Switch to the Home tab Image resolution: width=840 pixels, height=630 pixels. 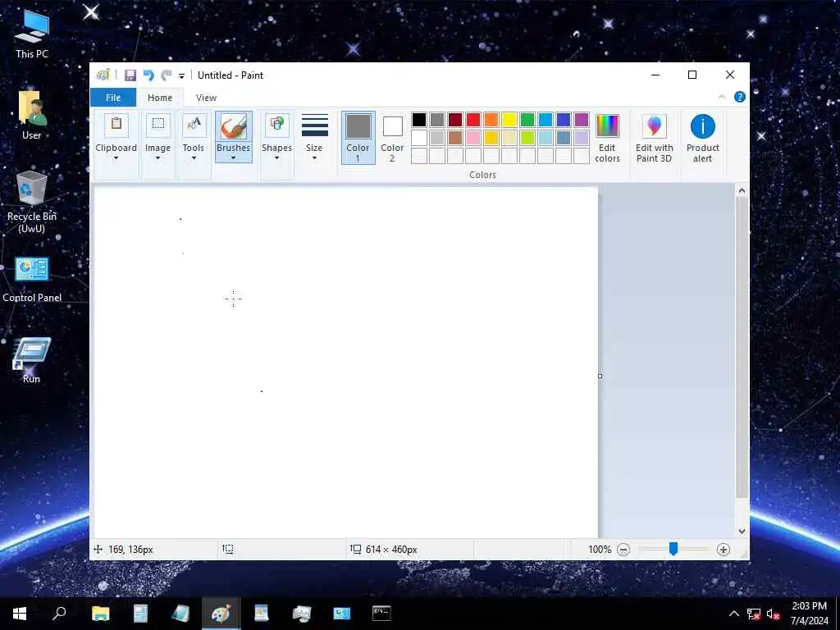pos(160,98)
